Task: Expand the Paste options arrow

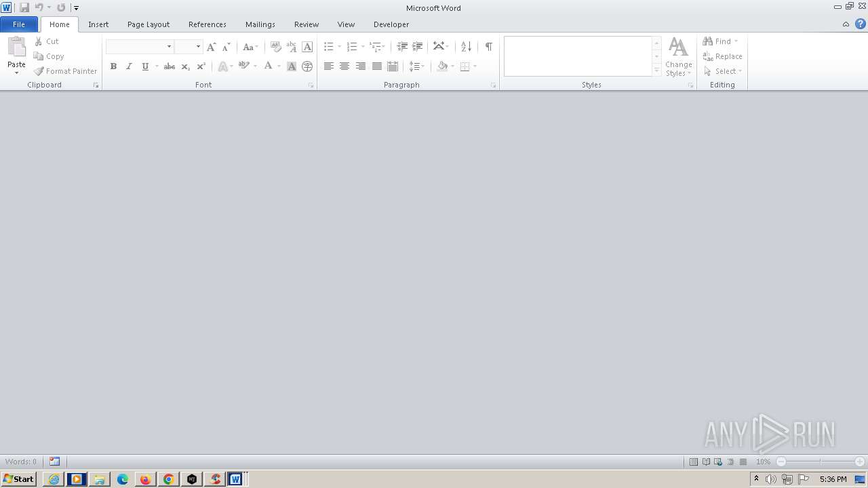Action: [x=16, y=73]
